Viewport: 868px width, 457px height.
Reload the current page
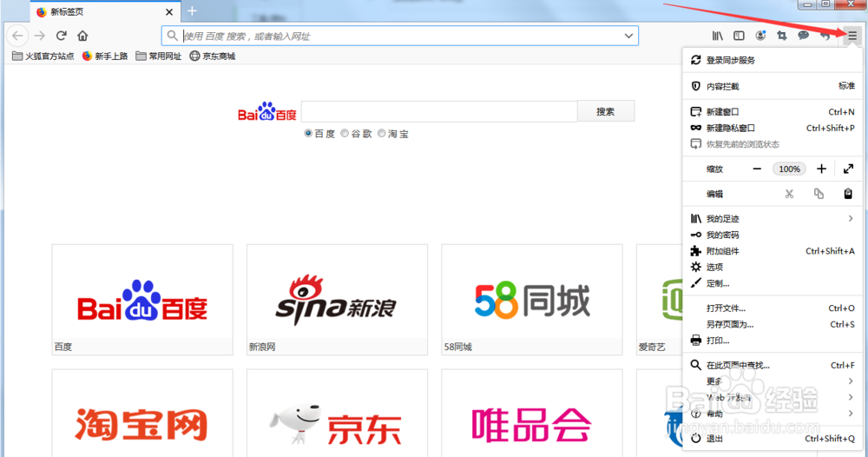pyautogui.click(x=62, y=36)
